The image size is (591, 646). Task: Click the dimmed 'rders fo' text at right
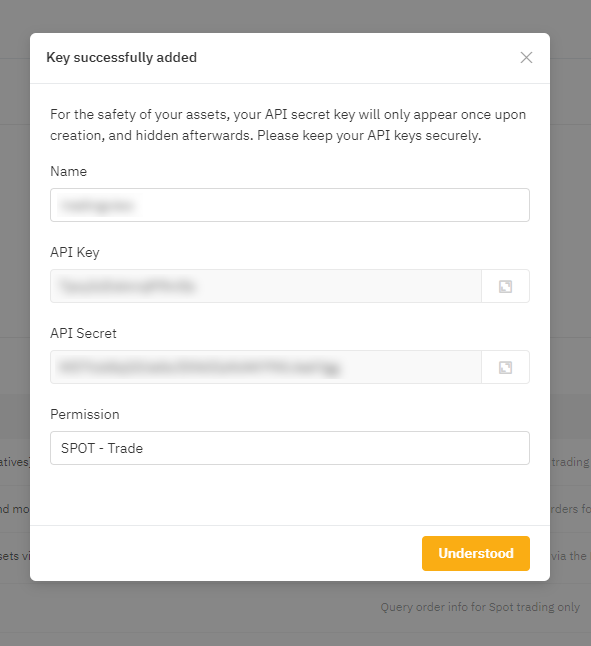pos(570,509)
